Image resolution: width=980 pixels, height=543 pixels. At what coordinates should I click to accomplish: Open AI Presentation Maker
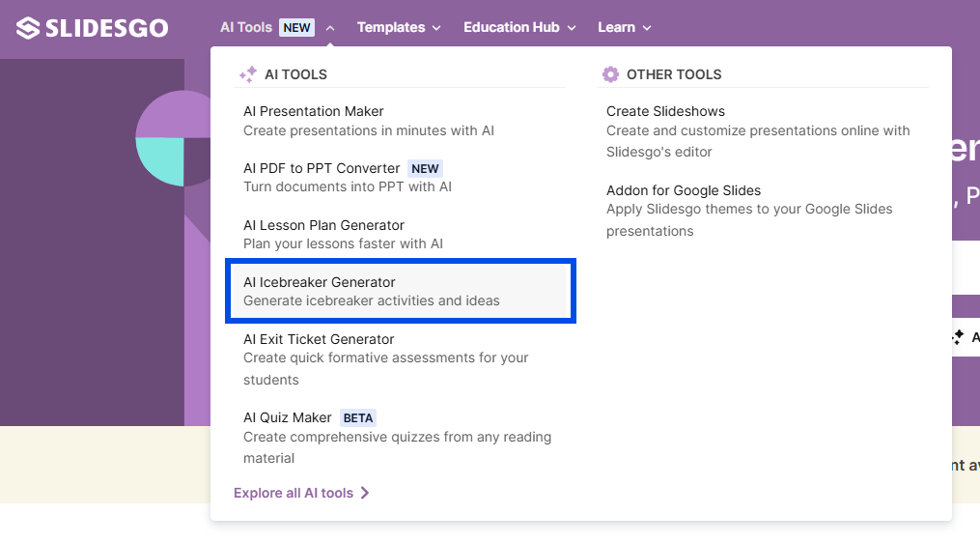coord(314,111)
